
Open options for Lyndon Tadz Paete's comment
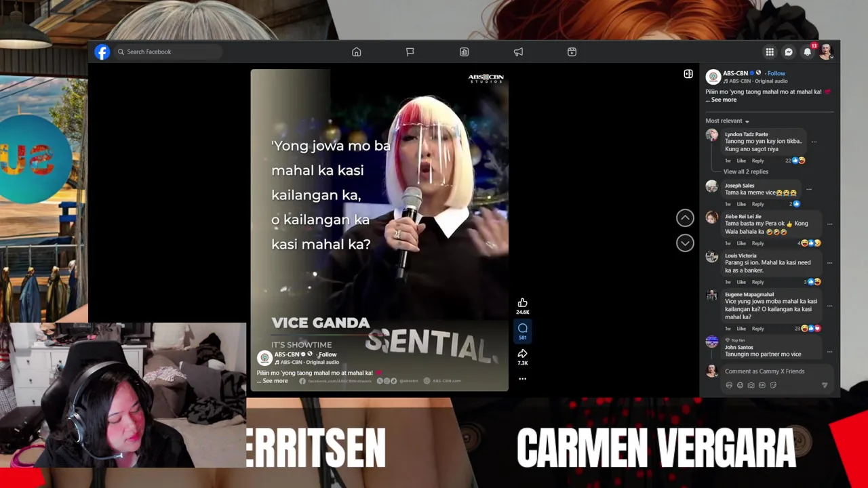coord(814,142)
